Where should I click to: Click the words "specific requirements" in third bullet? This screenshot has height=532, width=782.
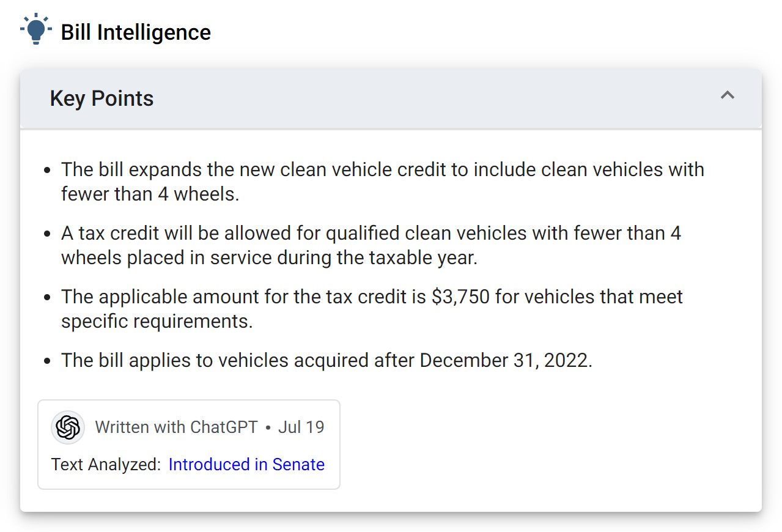click(x=156, y=321)
